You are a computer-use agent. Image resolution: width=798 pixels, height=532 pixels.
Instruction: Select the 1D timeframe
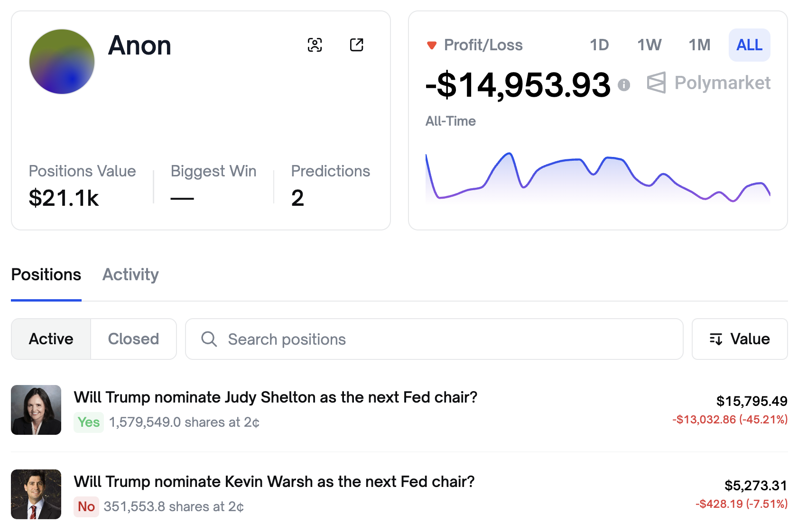coord(599,45)
